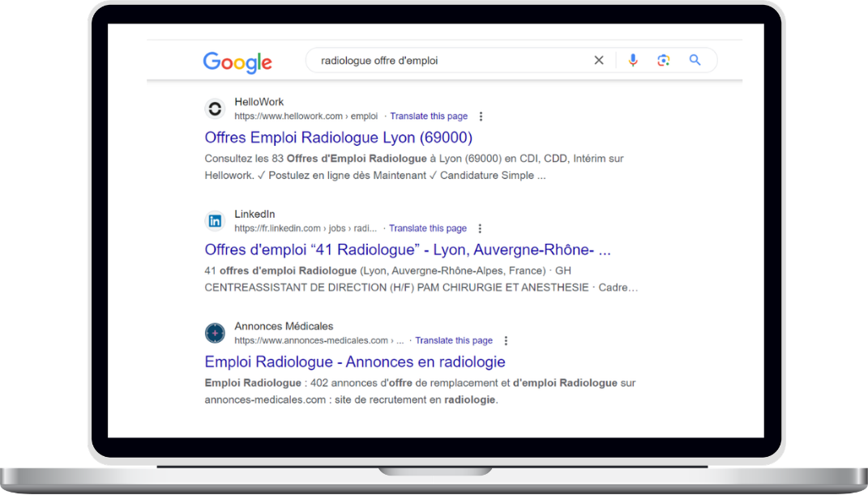
Task: Click the blue magnifier search icon
Action: [695, 60]
